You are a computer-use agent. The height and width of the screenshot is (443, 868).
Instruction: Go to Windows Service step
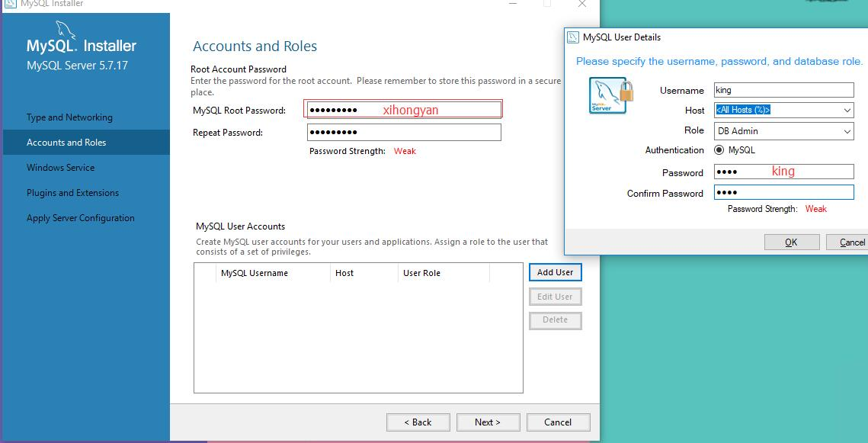(60, 168)
